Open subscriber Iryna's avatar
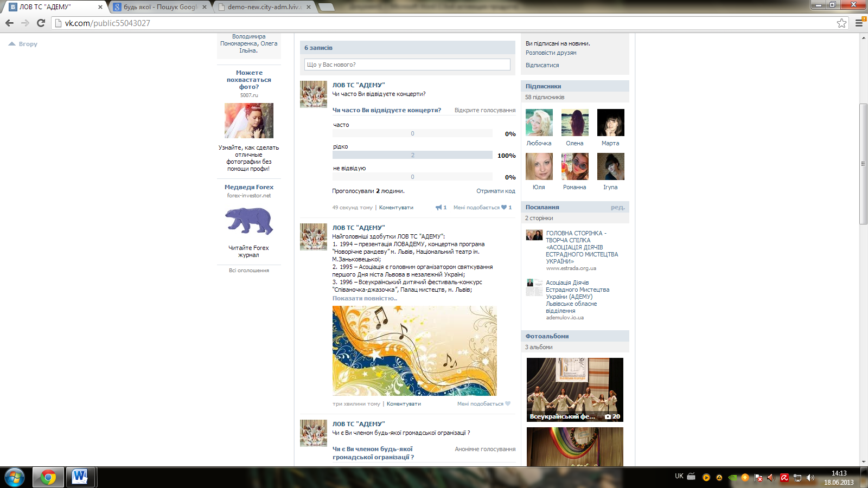The width and height of the screenshot is (868, 488). coord(611,166)
